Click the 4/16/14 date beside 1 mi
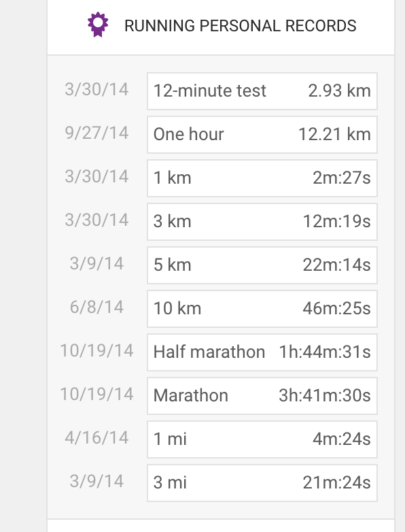The image size is (405, 532). pyautogui.click(x=96, y=437)
